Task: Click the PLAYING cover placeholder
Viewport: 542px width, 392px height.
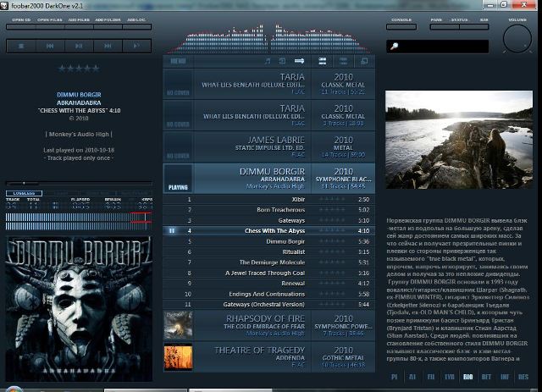Action: click(178, 179)
